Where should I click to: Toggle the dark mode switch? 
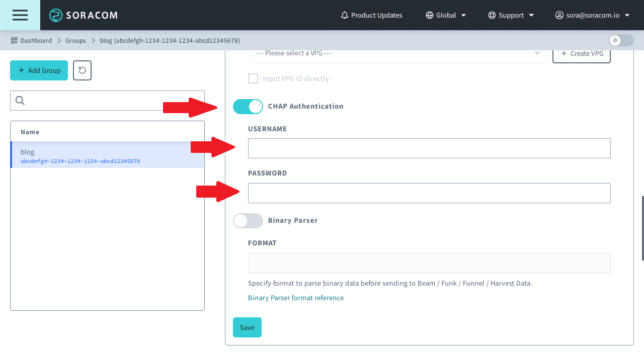click(621, 40)
